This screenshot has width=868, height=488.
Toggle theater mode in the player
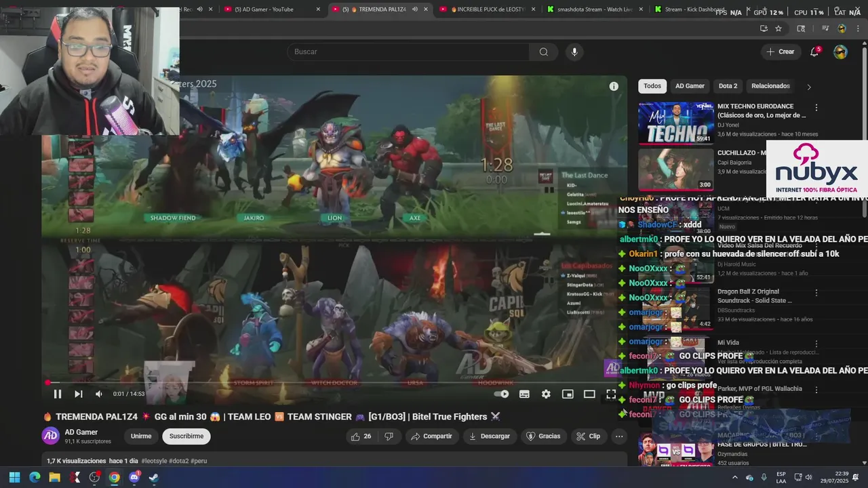tap(589, 394)
